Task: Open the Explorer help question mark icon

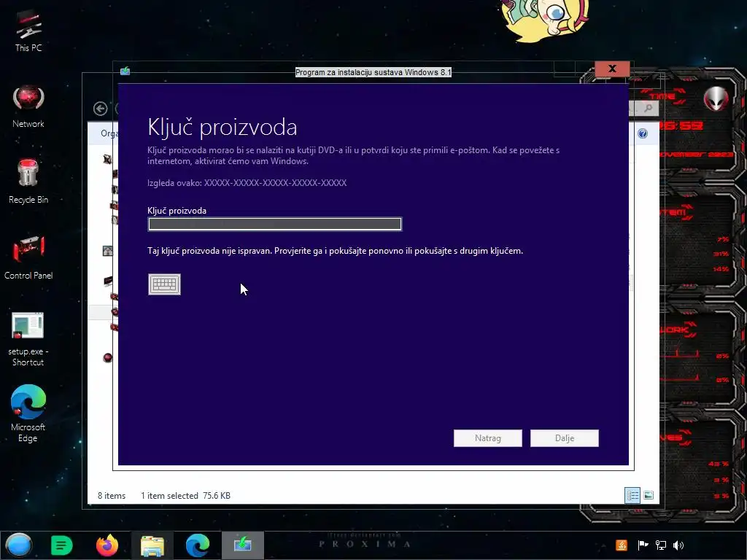Action: (643, 133)
